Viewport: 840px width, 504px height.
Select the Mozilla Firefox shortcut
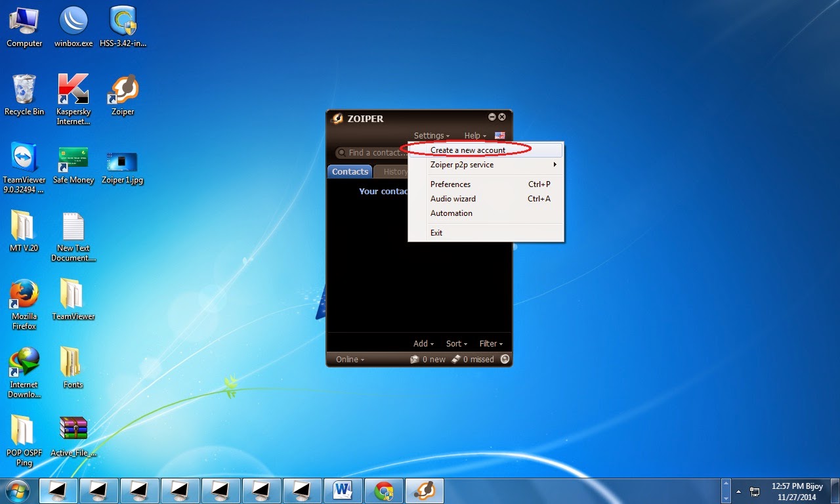(x=24, y=304)
